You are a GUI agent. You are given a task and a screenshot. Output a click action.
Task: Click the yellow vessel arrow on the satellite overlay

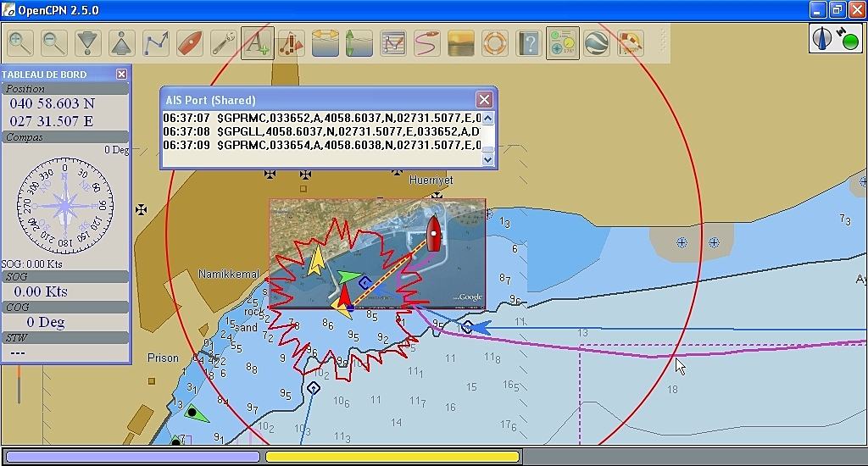pyautogui.click(x=316, y=261)
